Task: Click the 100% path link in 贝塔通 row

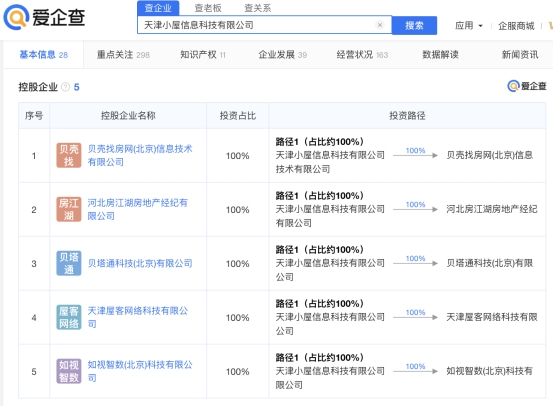Action: 415,259
